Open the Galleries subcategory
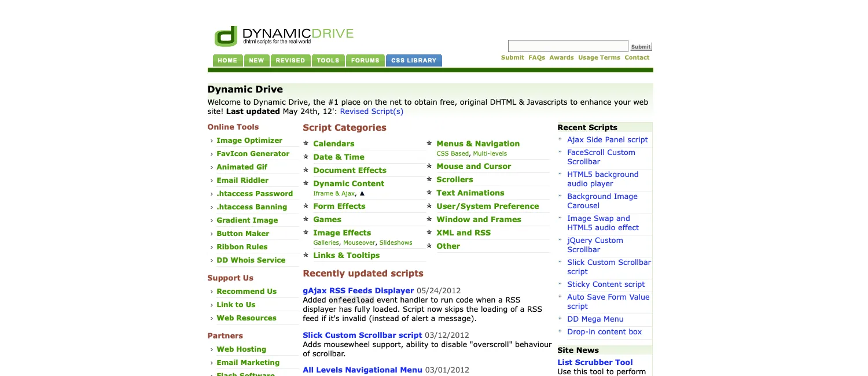This screenshot has height=376, width=868. (x=326, y=243)
